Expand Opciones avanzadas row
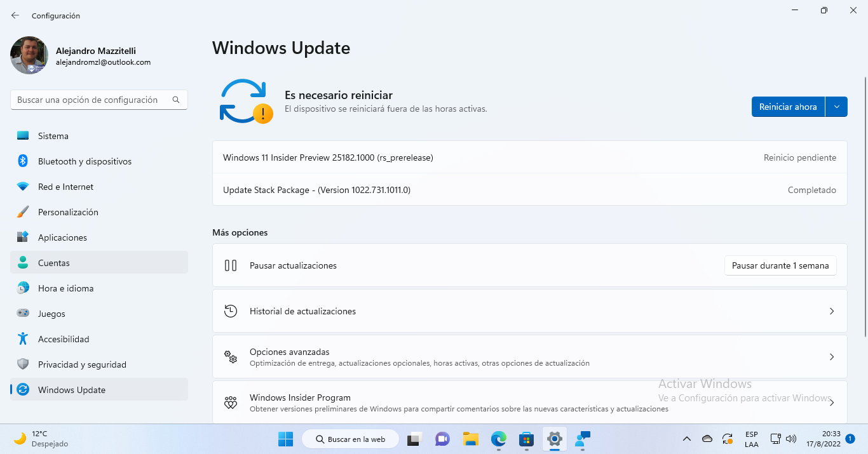868x454 pixels. (529, 357)
